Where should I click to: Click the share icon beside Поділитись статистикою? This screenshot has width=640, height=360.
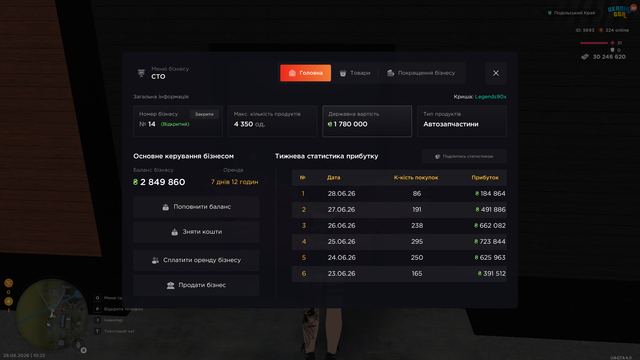(438, 156)
